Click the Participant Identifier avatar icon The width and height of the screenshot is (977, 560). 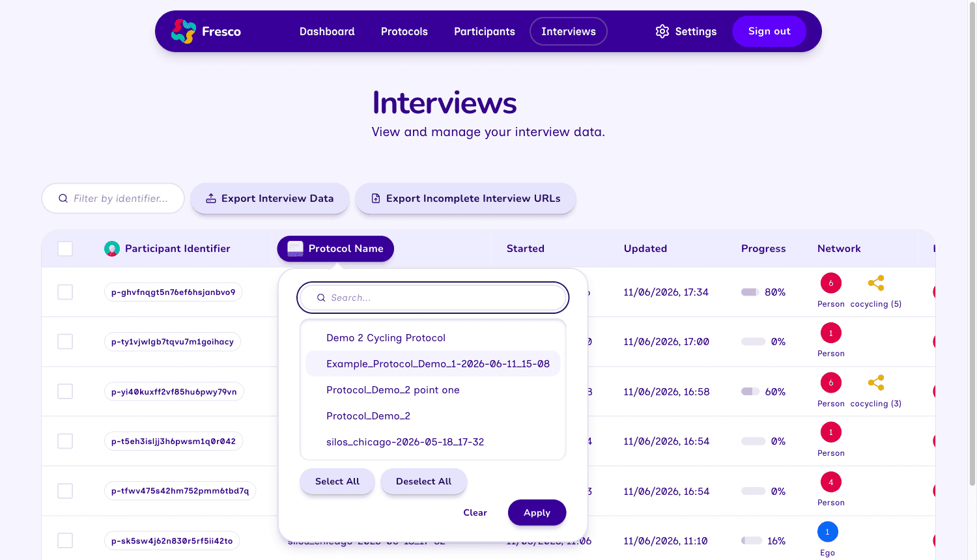[x=112, y=249]
